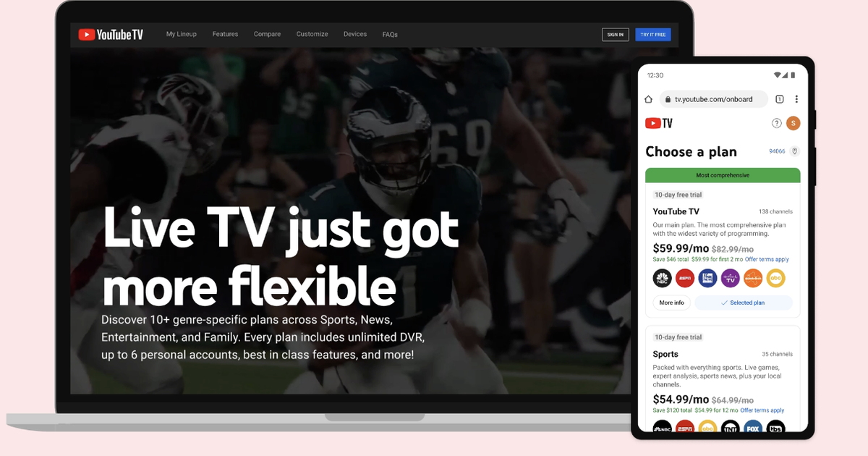This screenshot has width=868, height=456.
Task: Open the Compare page from the navigation
Action: pos(267,34)
